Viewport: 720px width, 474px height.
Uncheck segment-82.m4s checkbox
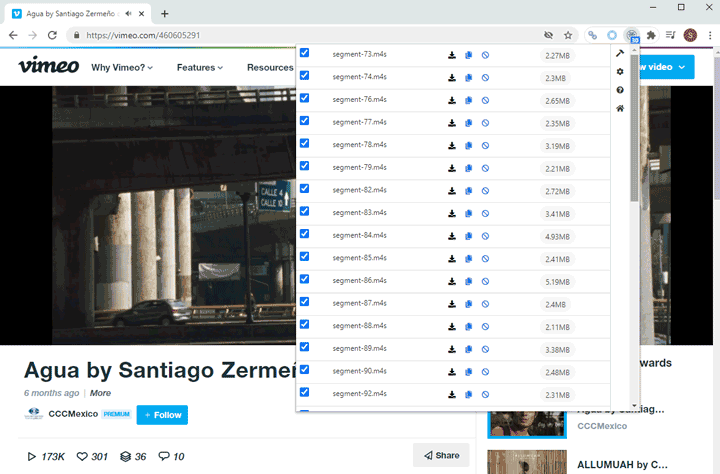[x=304, y=188]
